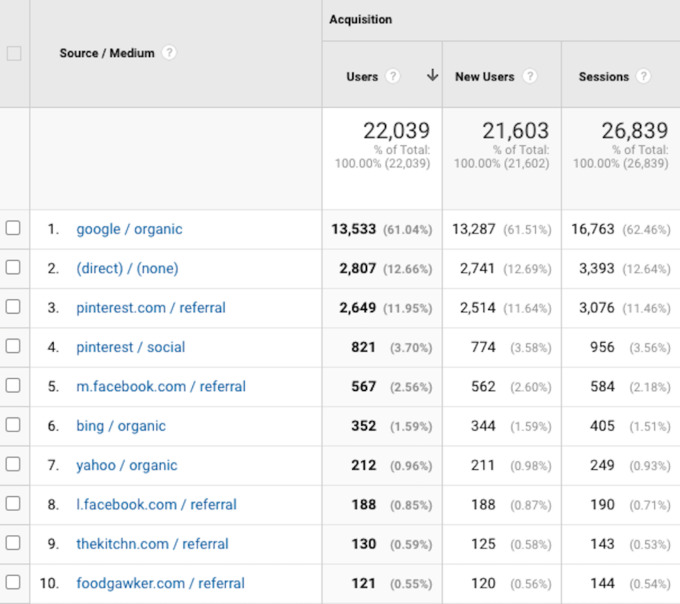The width and height of the screenshot is (680, 604).
Task: Open the foodgawker.com / referral link
Action: [160, 584]
